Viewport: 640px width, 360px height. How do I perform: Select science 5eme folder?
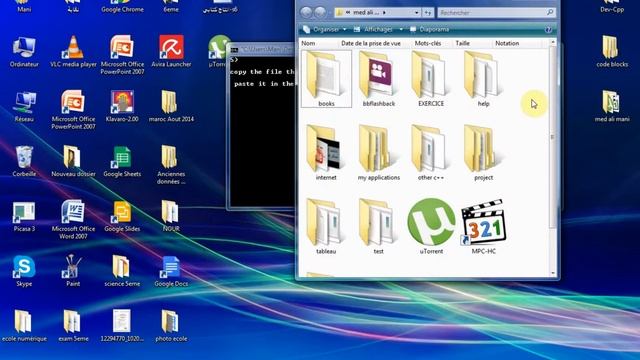(x=122, y=271)
